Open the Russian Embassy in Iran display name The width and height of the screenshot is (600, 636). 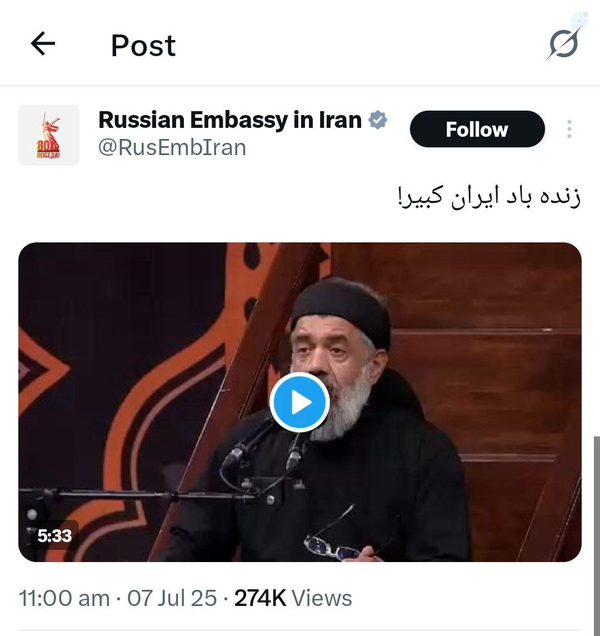click(x=230, y=120)
